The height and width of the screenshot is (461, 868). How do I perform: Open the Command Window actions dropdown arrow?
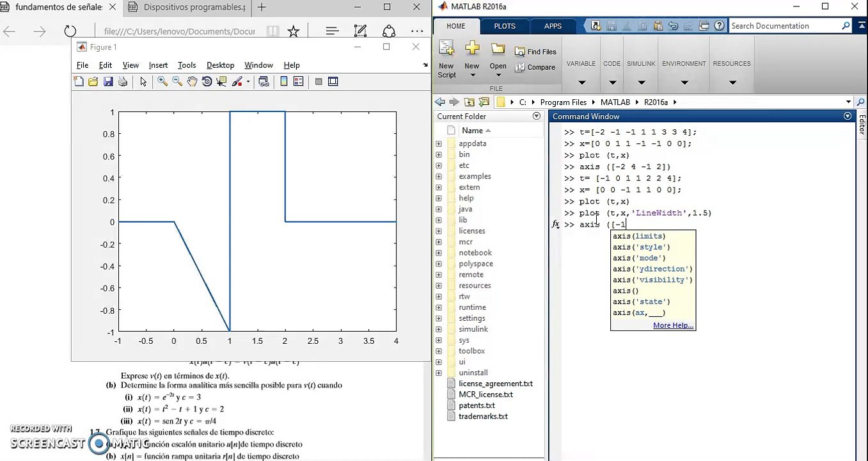[847, 116]
